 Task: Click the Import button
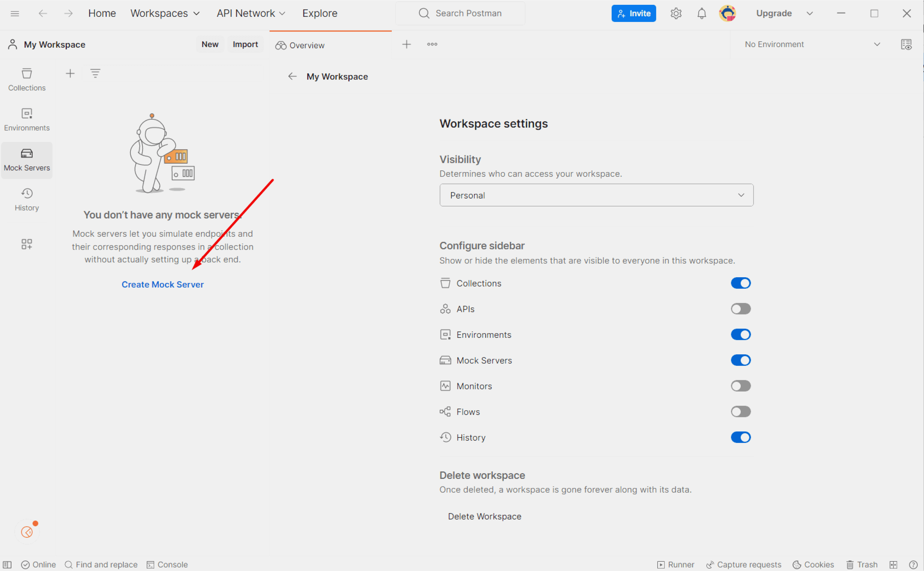click(245, 45)
